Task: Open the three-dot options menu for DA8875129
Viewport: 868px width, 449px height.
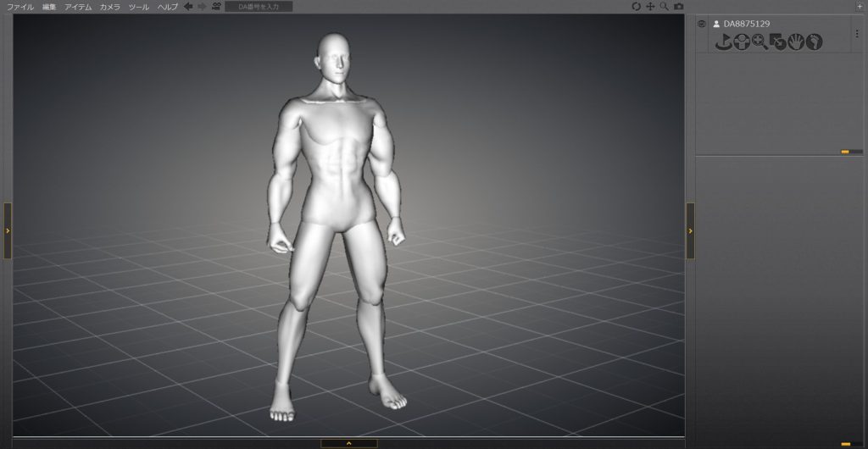Action: coord(856,33)
